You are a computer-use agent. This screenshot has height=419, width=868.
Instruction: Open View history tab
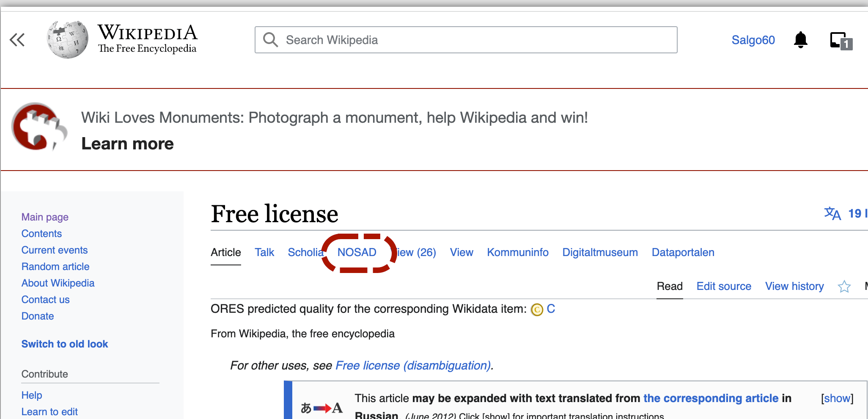tap(794, 287)
